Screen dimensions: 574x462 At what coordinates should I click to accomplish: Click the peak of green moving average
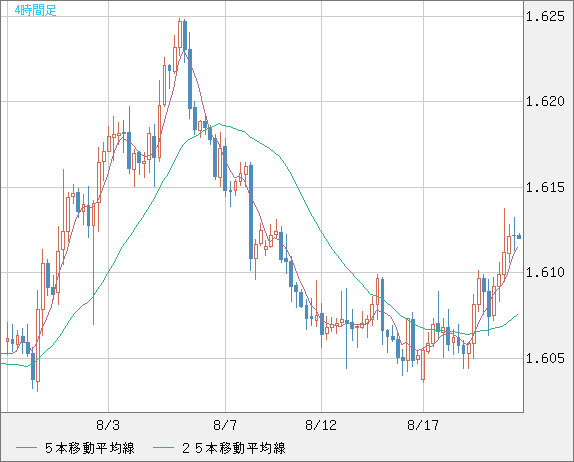click(x=219, y=124)
